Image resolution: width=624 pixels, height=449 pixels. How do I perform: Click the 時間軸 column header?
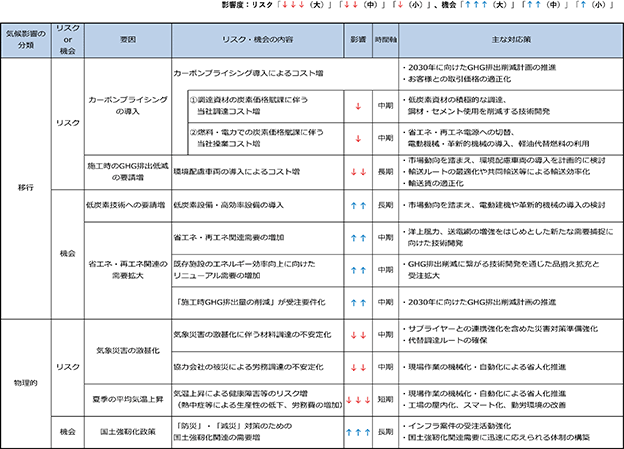(x=386, y=40)
